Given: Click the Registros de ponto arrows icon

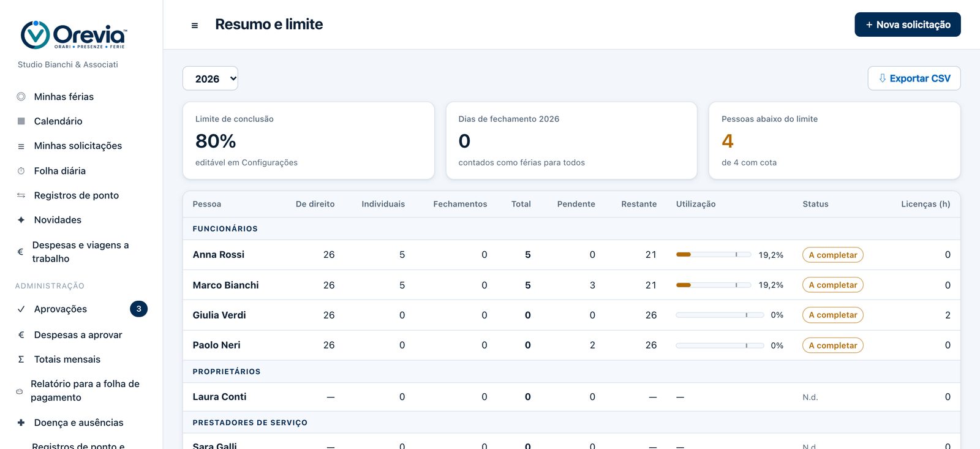Looking at the screenshot, I should (21, 195).
